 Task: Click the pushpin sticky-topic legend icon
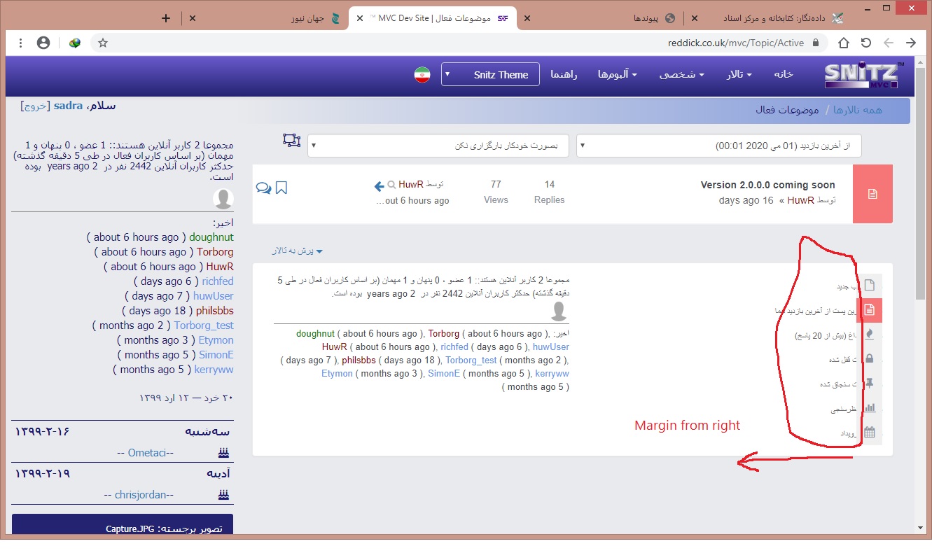[870, 384]
